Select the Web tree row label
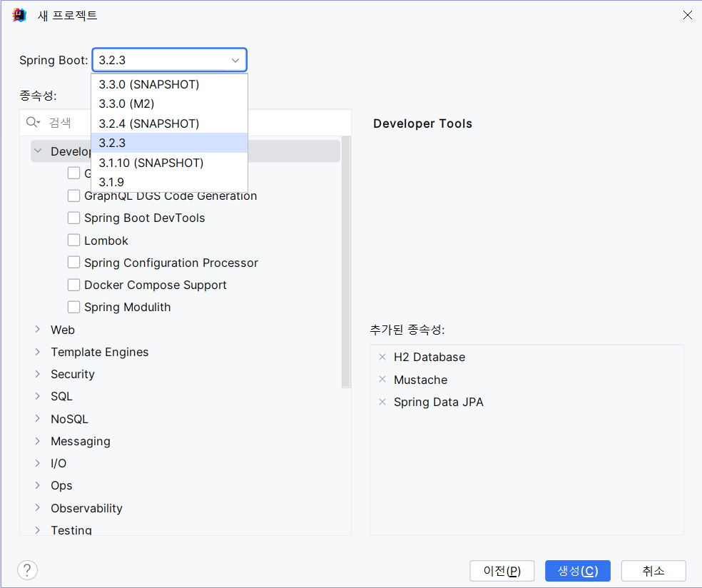Image resolution: width=702 pixels, height=588 pixels. click(x=63, y=330)
